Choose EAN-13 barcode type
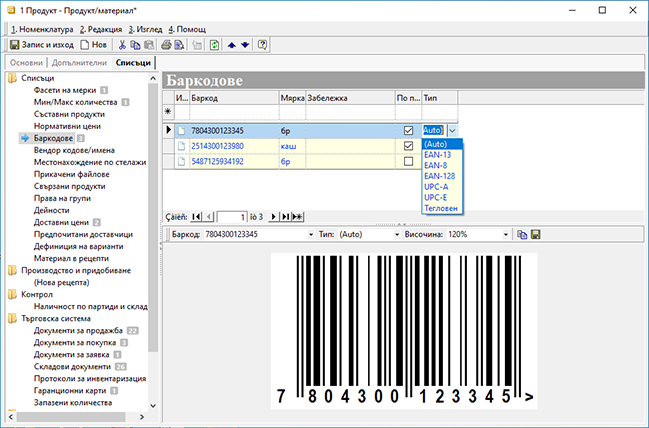Viewport: 649px width, 428px height. [442, 155]
